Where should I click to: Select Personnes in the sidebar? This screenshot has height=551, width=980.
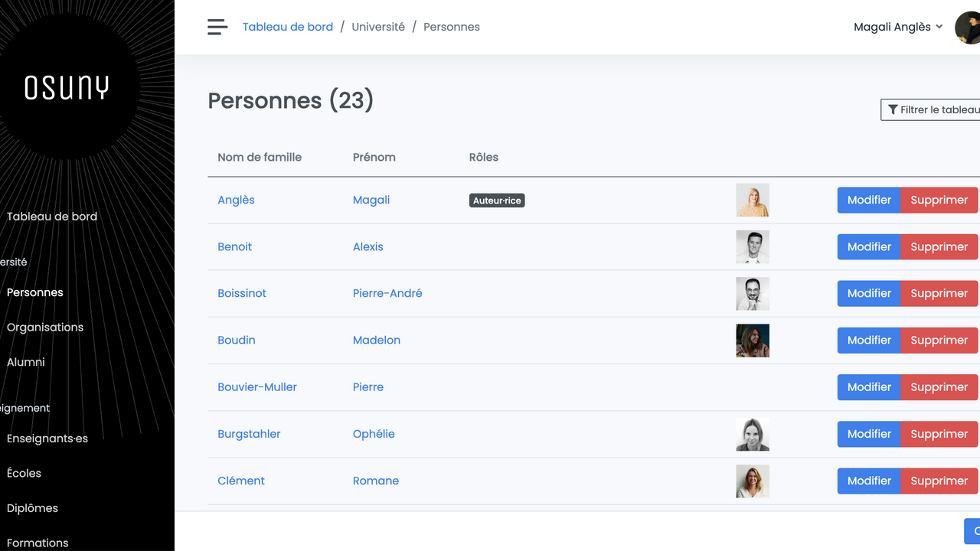pyautogui.click(x=34, y=292)
